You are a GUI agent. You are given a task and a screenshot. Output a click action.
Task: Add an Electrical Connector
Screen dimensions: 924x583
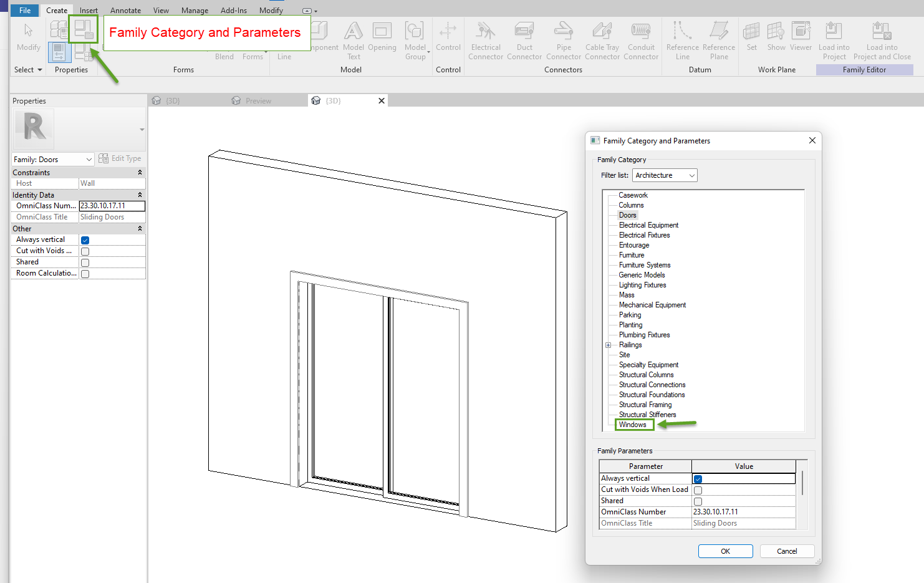point(486,41)
